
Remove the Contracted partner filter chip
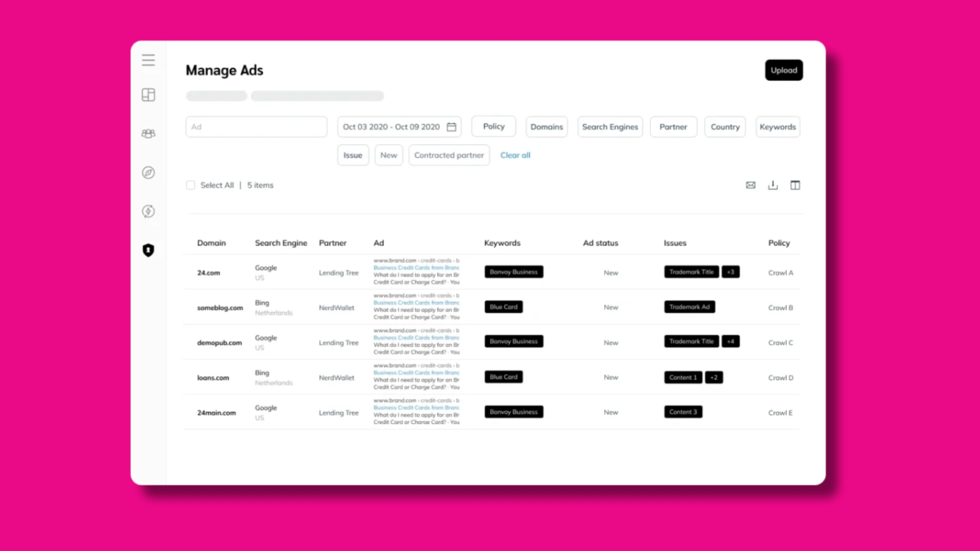click(449, 155)
